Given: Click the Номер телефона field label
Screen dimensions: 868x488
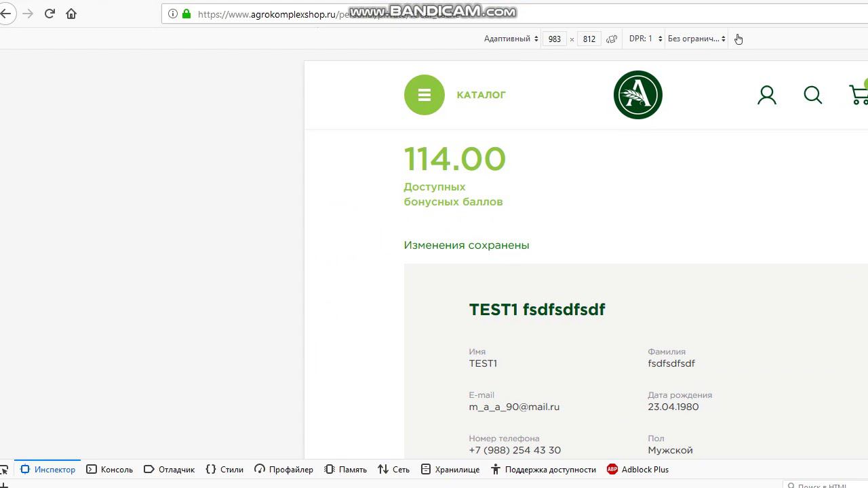Looking at the screenshot, I should [505, 439].
